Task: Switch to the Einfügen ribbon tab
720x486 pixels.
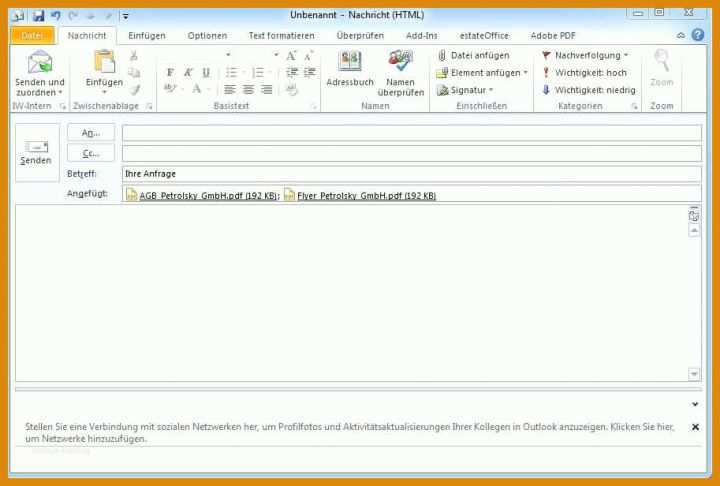Action: [147, 36]
